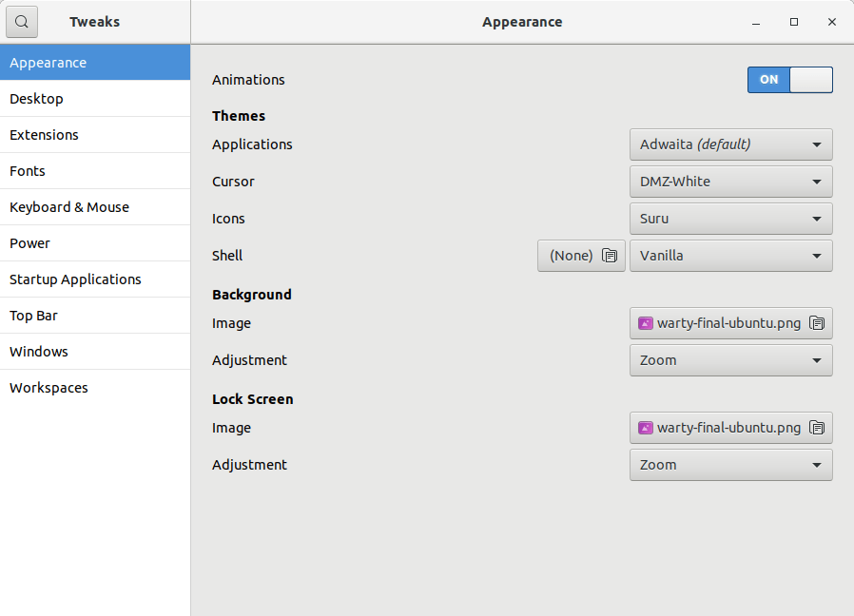Click the image thumbnail icon on the Background image button
This screenshot has height=616, width=854.
point(646,322)
